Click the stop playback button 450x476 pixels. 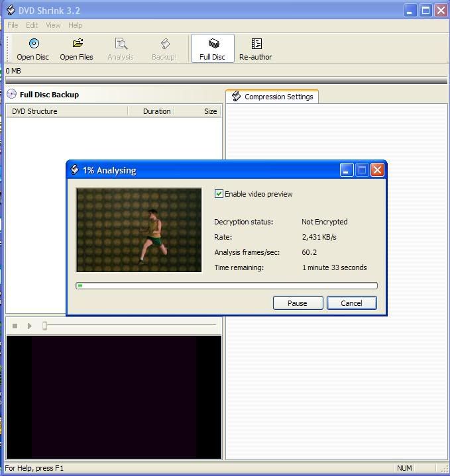coord(15,326)
